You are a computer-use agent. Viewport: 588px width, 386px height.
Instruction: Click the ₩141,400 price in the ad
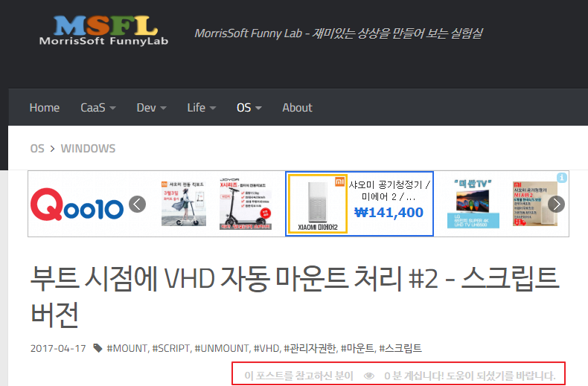[x=389, y=213]
